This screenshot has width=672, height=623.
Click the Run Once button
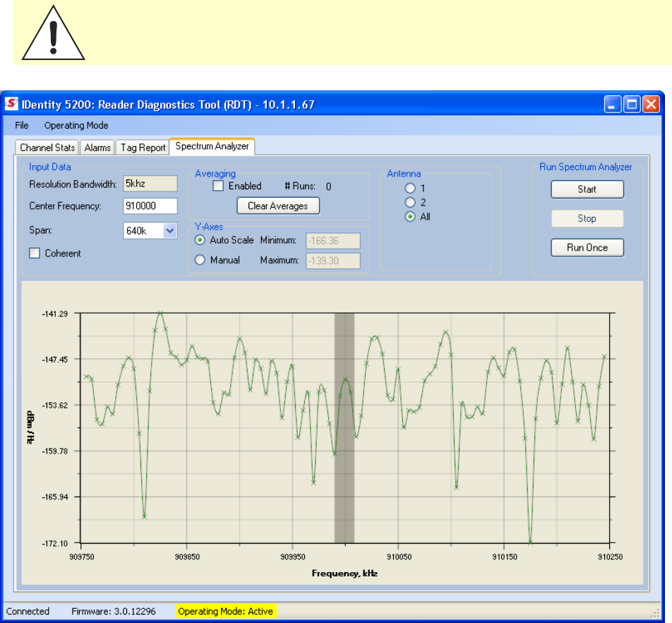pyautogui.click(x=587, y=247)
